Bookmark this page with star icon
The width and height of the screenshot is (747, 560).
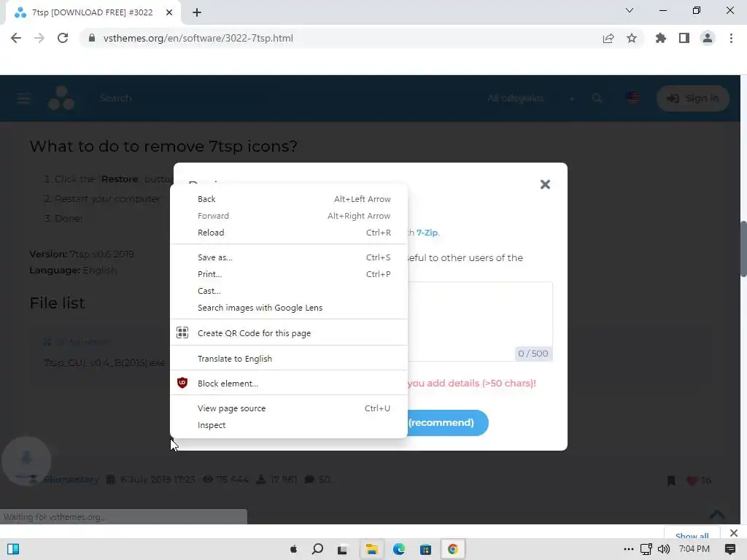632,38
